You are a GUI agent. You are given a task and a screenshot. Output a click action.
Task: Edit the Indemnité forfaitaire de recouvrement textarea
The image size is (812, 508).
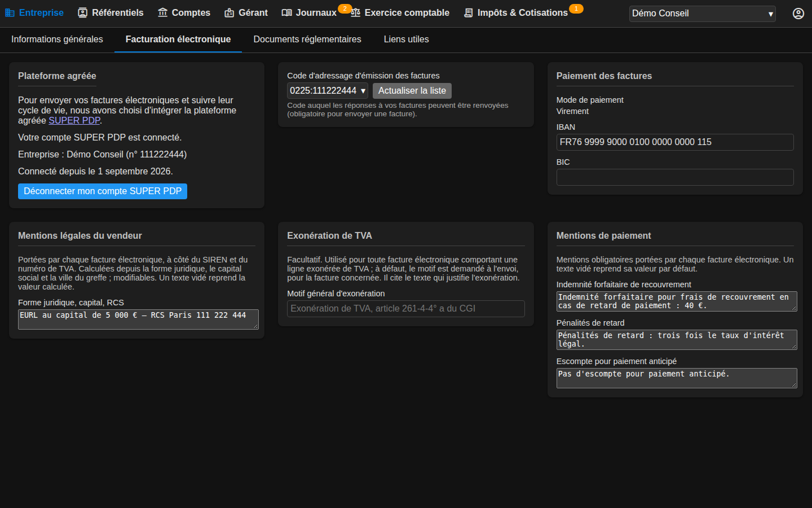coord(677,301)
